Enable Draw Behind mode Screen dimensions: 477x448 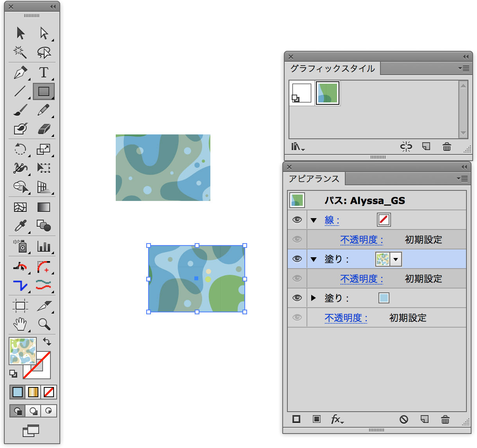33,411
